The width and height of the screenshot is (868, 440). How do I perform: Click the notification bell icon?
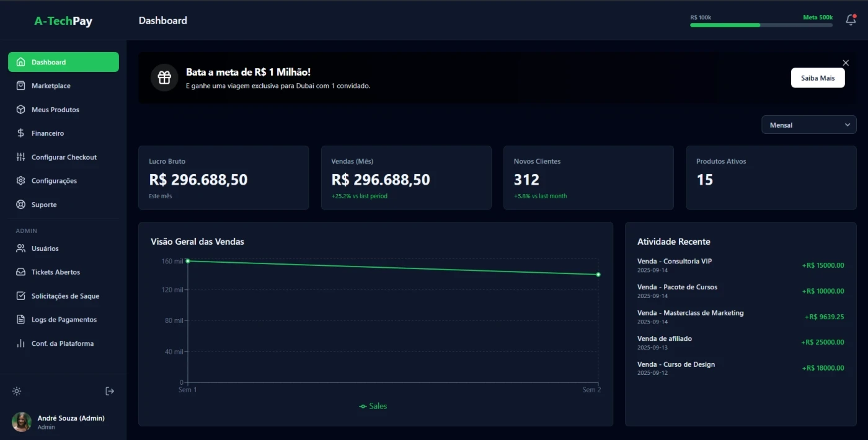(x=851, y=20)
